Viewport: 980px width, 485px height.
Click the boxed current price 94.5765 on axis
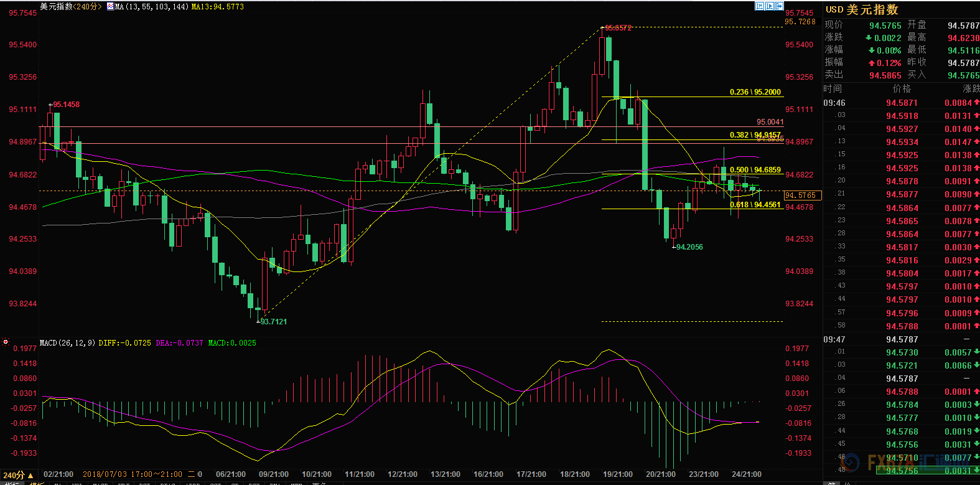(x=803, y=195)
